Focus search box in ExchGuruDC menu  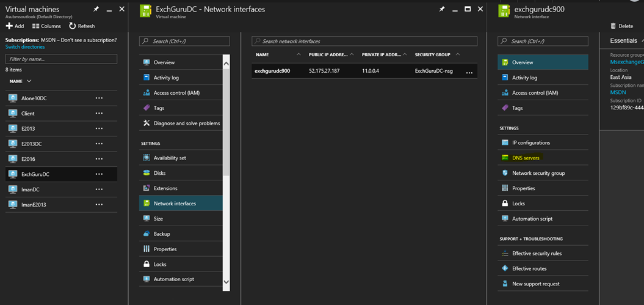(184, 41)
